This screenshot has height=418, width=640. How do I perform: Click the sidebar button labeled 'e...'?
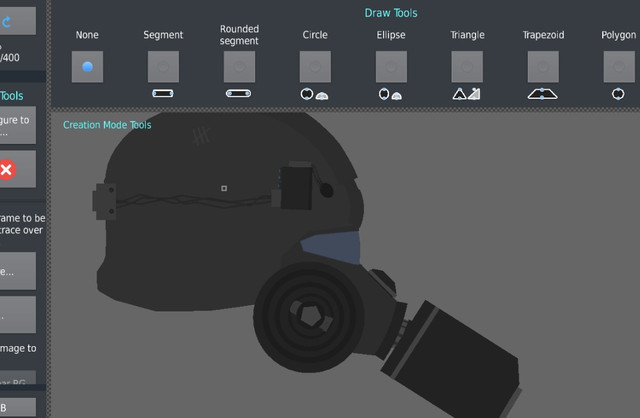(18, 271)
